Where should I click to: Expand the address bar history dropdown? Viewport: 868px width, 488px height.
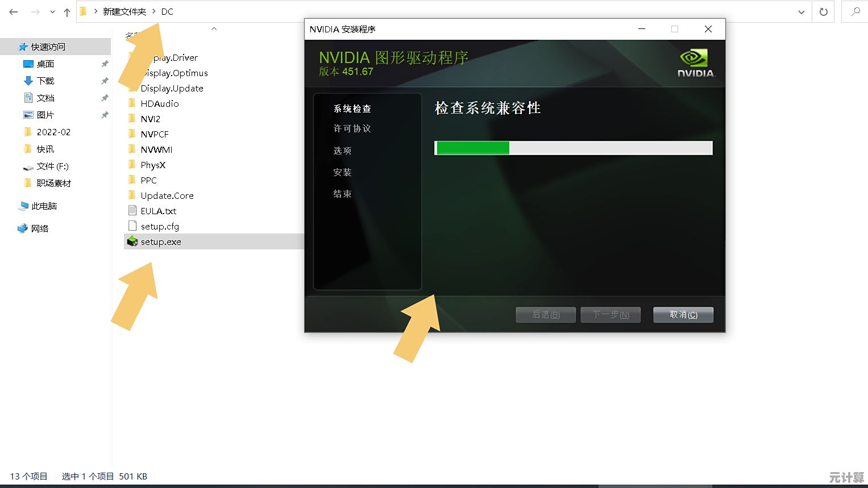coord(801,12)
